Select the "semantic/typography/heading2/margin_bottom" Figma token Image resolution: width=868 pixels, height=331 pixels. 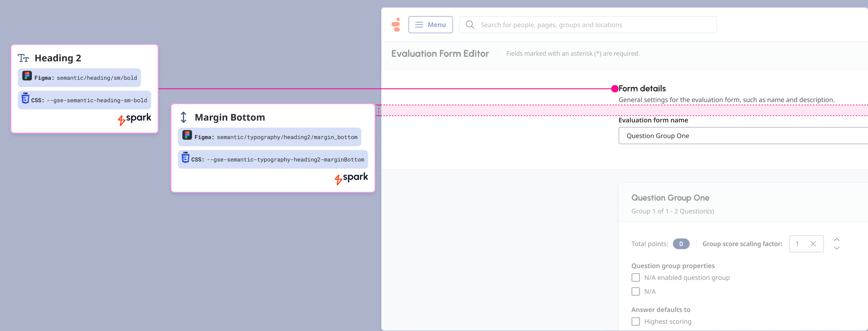(287, 137)
